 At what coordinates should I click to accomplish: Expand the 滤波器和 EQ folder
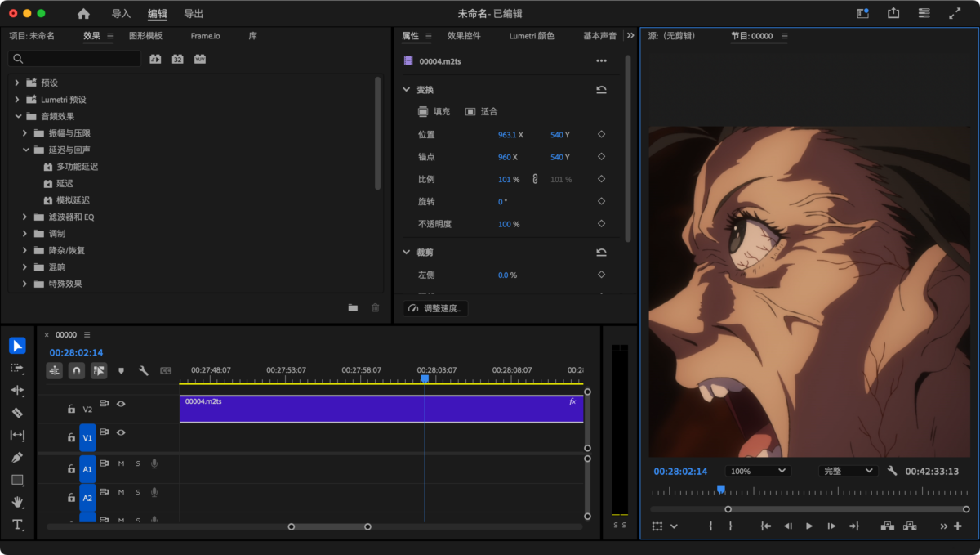pyautogui.click(x=24, y=217)
